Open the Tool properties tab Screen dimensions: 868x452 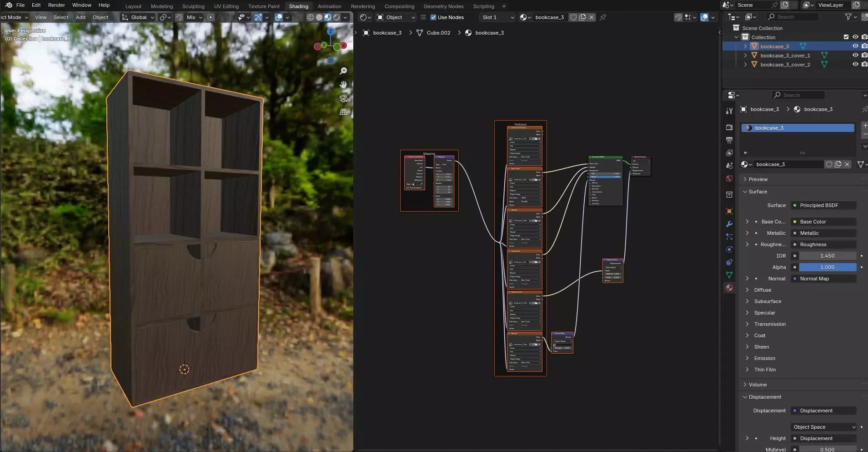coord(729,111)
